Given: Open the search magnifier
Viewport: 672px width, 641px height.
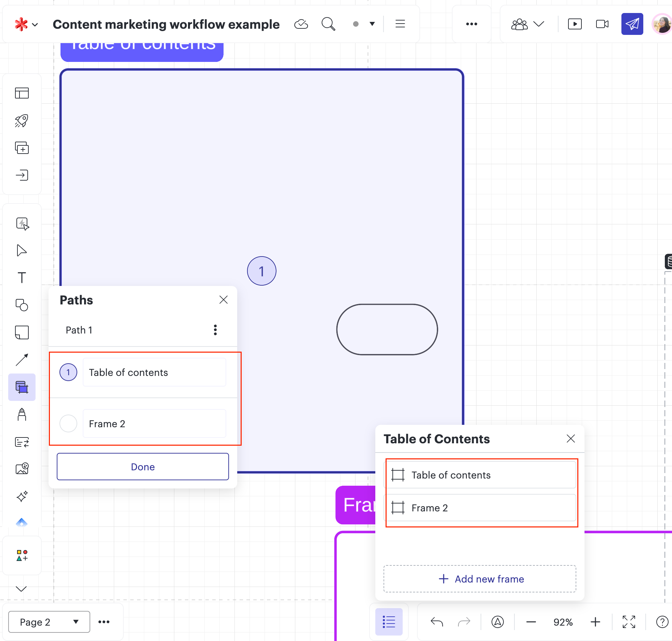Looking at the screenshot, I should 328,24.
